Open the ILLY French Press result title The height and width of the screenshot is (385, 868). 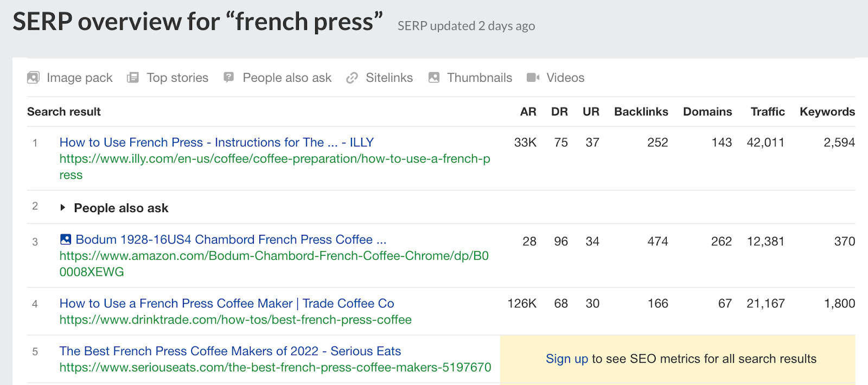tap(216, 142)
